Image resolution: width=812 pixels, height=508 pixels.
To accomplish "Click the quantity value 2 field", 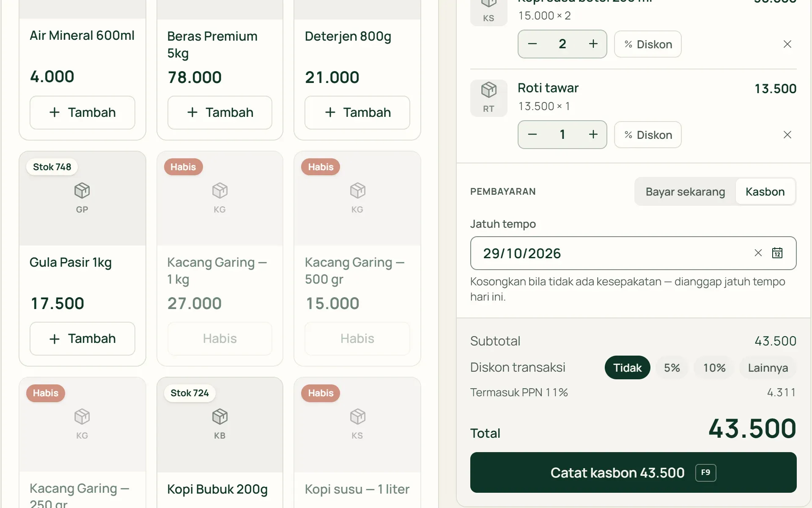I will click(x=562, y=44).
